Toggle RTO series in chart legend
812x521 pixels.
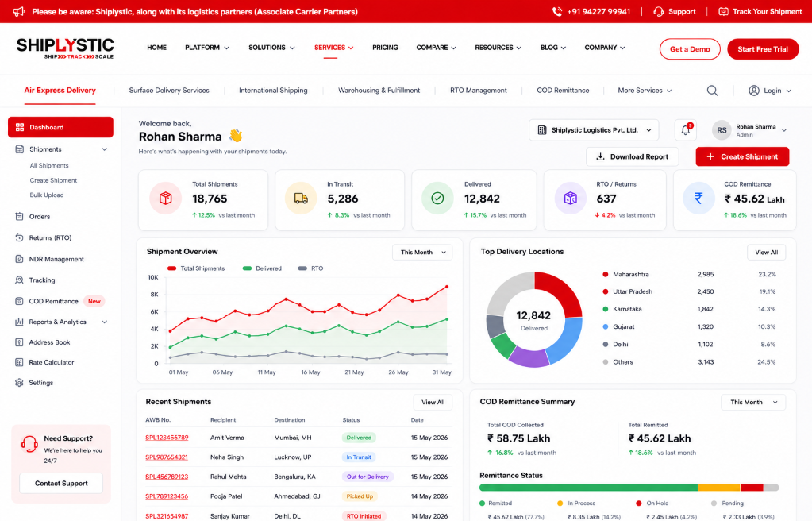[x=310, y=268]
